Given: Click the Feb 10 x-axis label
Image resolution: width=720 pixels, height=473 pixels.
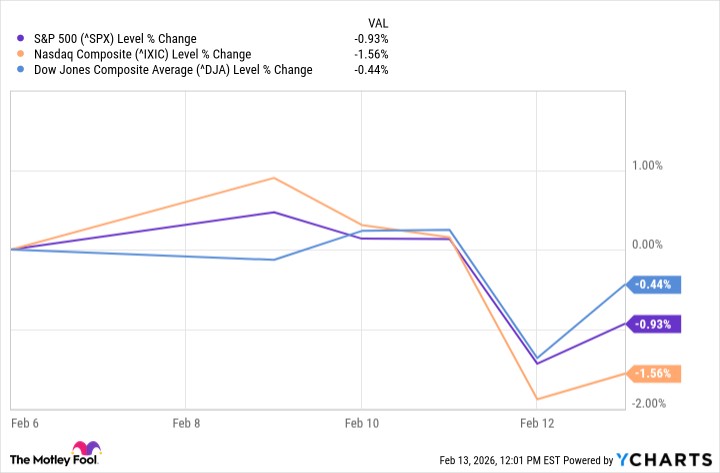Looking at the screenshot, I should (362, 424).
